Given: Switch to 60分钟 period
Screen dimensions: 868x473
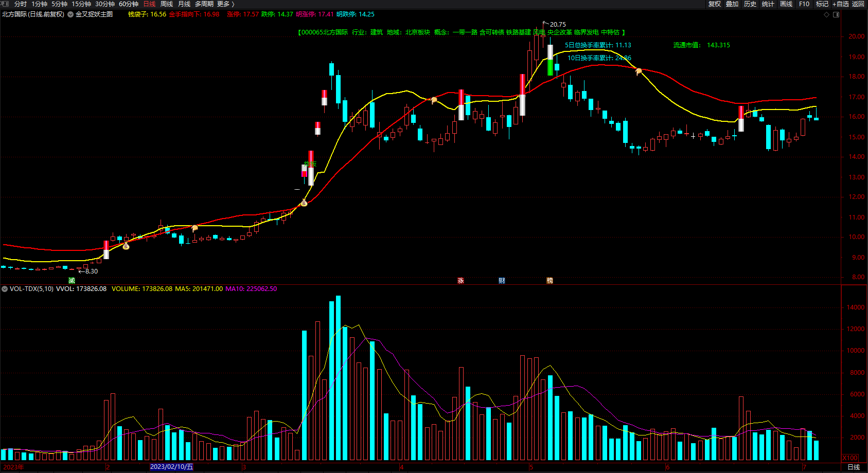Looking at the screenshot, I should [129, 4].
